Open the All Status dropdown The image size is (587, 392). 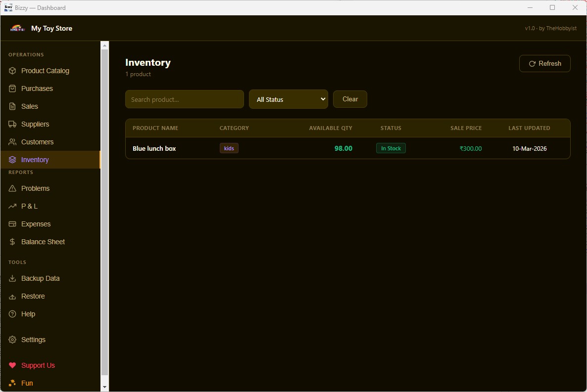point(289,99)
